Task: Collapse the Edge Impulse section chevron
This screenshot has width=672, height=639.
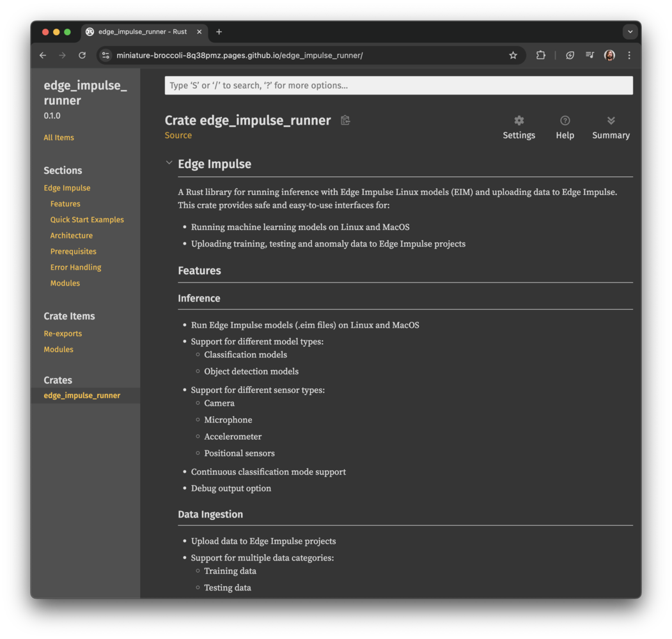Action: click(169, 163)
